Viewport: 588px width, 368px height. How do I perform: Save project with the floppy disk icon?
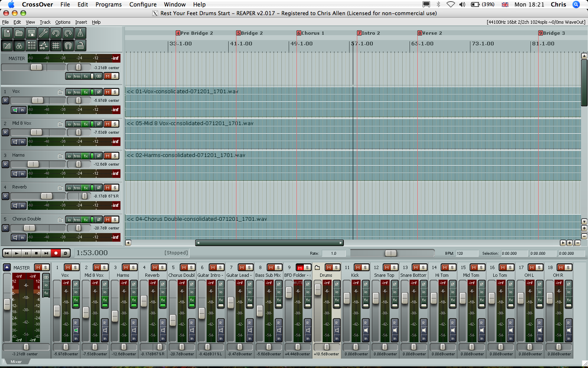click(x=31, y=33)
